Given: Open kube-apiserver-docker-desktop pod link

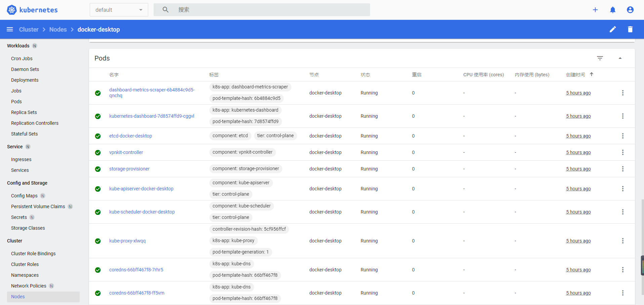Looking at the screenshot, I should point(141,189).
